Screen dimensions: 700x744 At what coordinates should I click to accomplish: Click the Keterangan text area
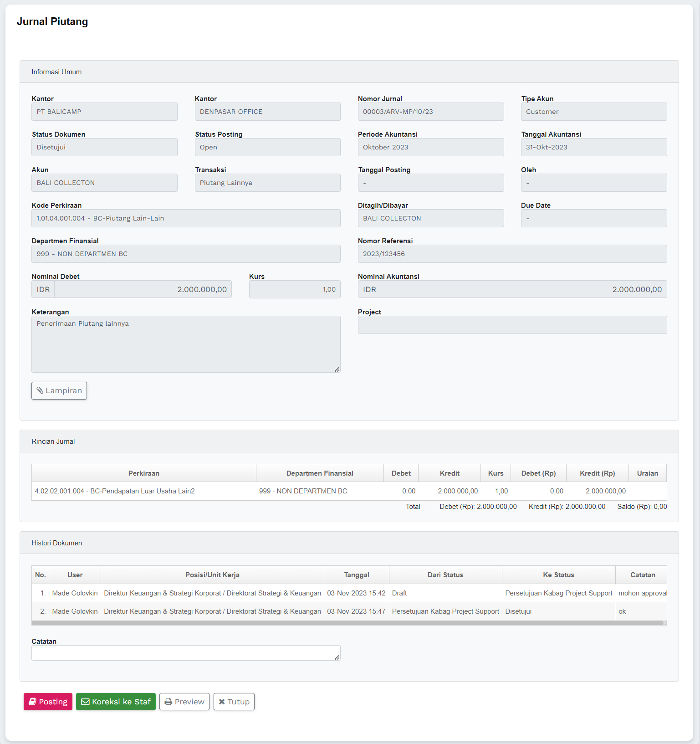[x=185, y=344]
